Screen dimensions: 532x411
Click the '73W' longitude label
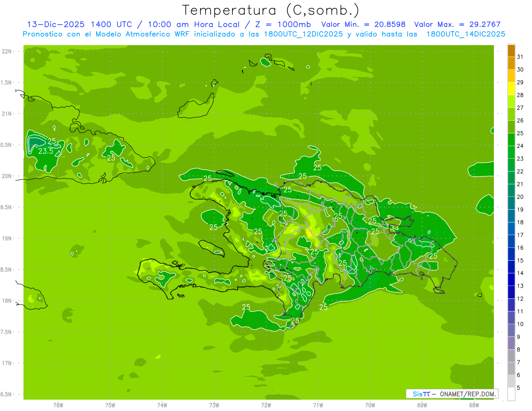(214, 405)
